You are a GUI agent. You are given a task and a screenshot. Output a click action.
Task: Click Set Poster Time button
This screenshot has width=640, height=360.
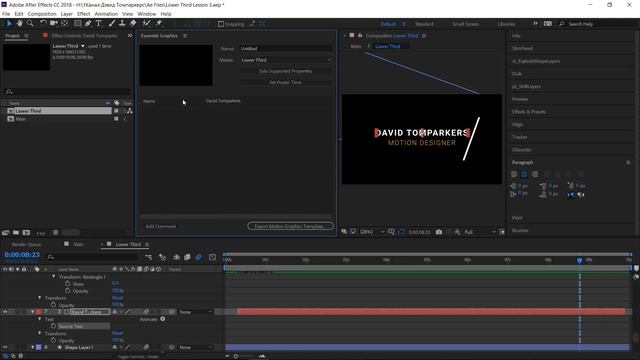coord(285,82)
